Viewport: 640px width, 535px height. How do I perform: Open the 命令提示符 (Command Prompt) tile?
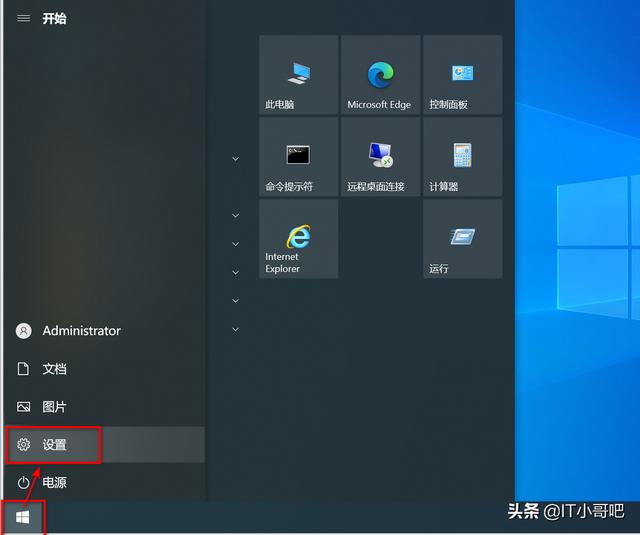coord(298,157)
